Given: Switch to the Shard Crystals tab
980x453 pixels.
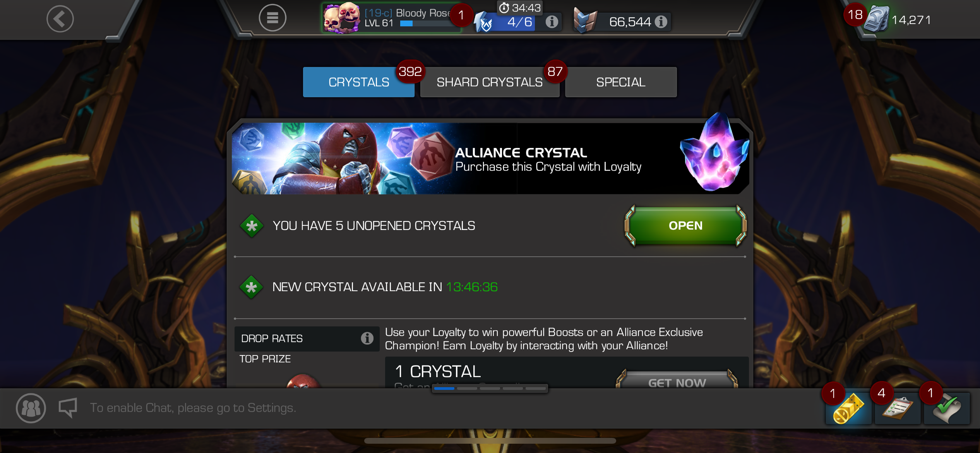Looking at the screenshot, I should [490, 82].
